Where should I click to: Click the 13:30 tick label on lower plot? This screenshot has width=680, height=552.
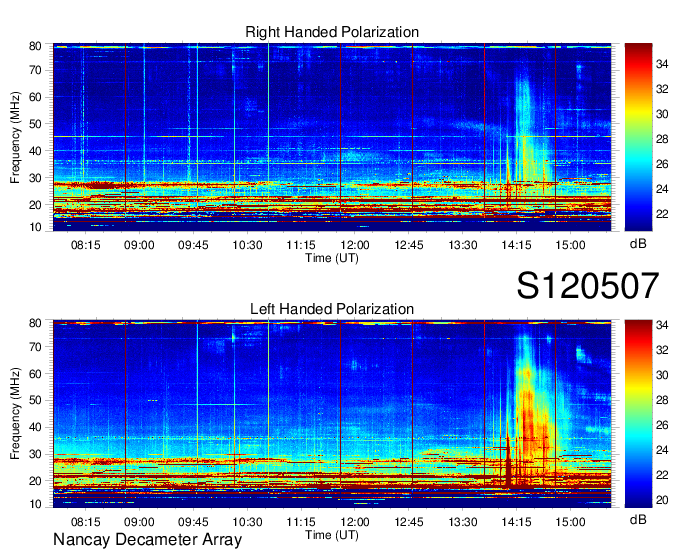(x=462, y=522)
